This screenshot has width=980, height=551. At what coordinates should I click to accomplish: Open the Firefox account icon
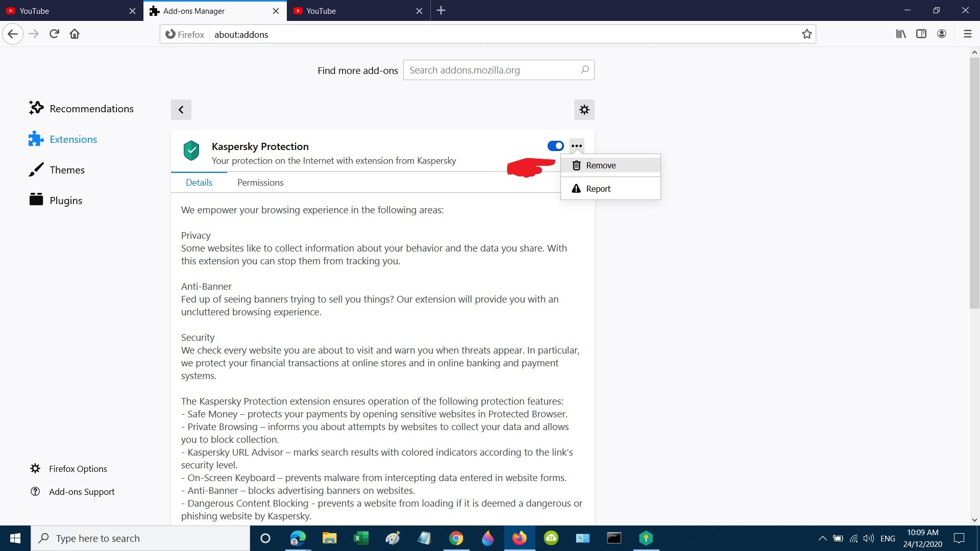coord(942,34)
